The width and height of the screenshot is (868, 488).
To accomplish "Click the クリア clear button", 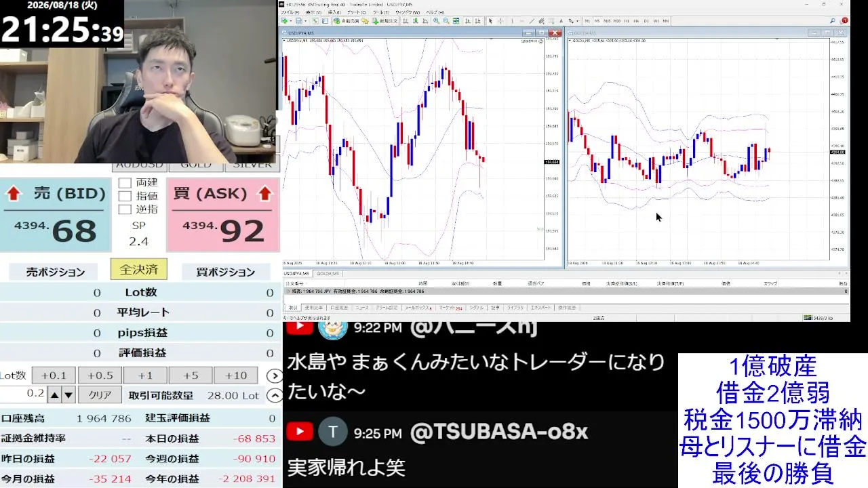I will 100,394.
